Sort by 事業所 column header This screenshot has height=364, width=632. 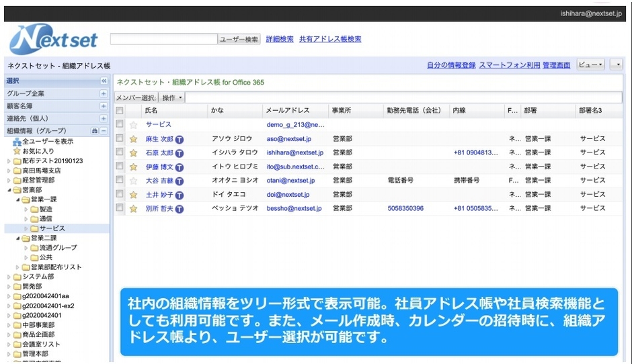(x=356, y=110)
